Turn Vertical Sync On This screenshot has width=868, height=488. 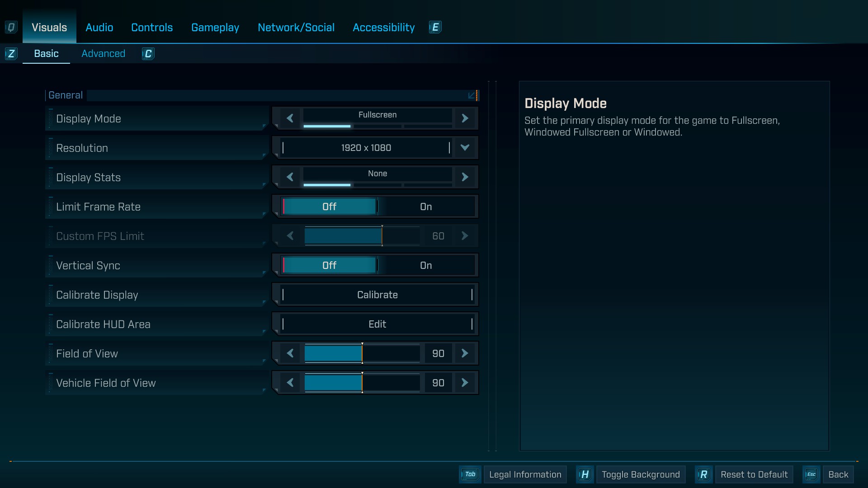coord(426,265)
